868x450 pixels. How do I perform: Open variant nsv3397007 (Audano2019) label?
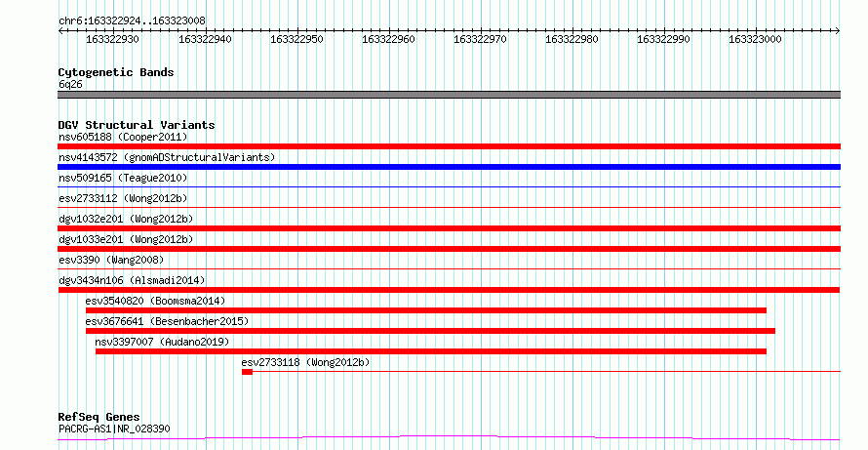click(x=162, y=342)
